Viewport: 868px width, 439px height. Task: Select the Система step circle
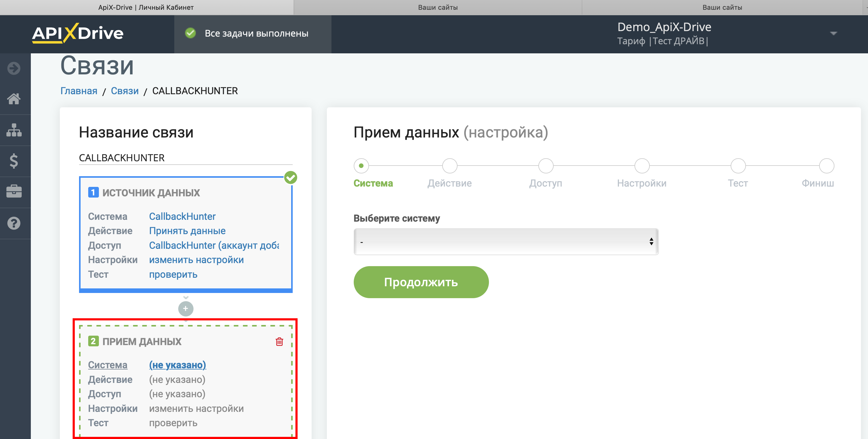361,166
